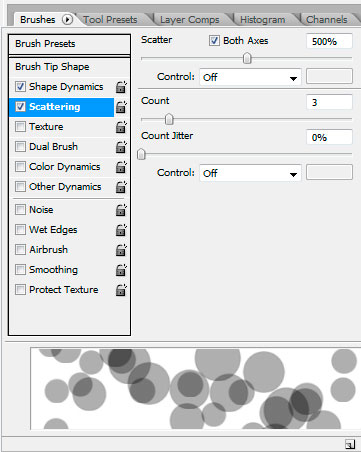Image resolution: width=361 pixels, height=452 pixels.
Task: Lock the Texture brush setting
Action: (x=121, y=127)
